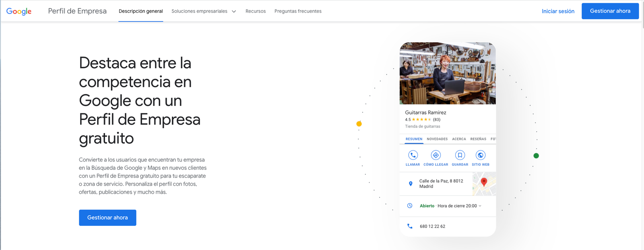This screenshot has width=644, height=250.
Task: Go to Preguntas frecuentes
Action: (x=298, y=11)
